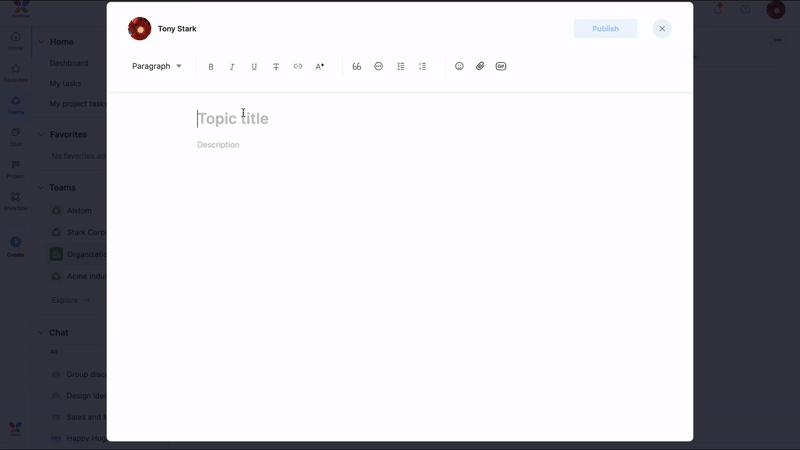This screenshot has height=450, width=800.
Task: Open My project tasks
Action: pyautogui.click(x=78, y=104)
